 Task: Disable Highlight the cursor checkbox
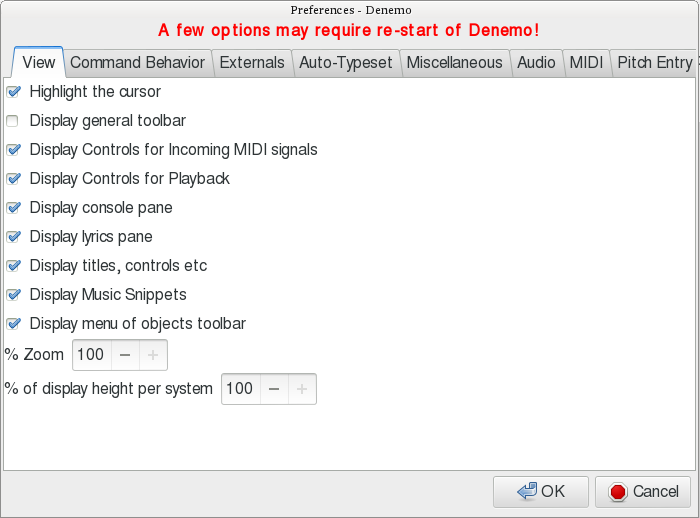[13, 92]
